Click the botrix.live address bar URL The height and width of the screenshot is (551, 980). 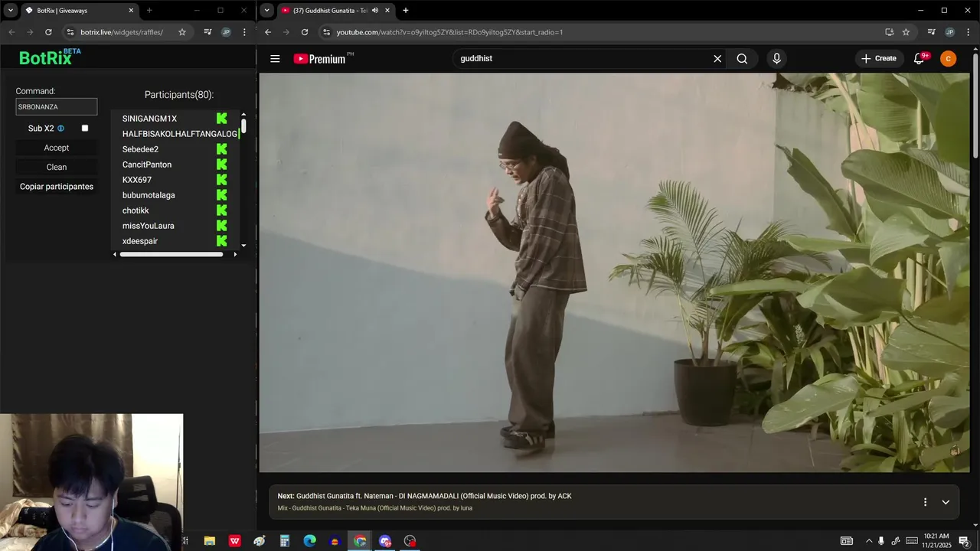coord(122,32)
